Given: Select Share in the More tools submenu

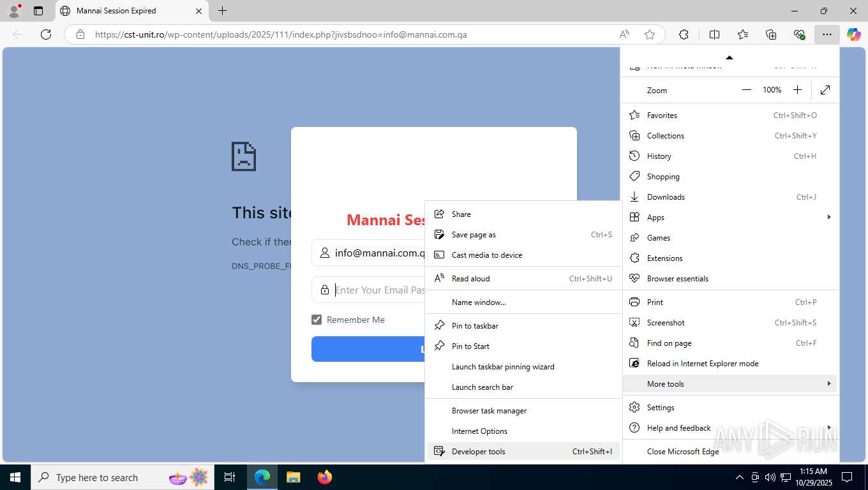Looking at the screenshot, I should click(x=523, y=214).
